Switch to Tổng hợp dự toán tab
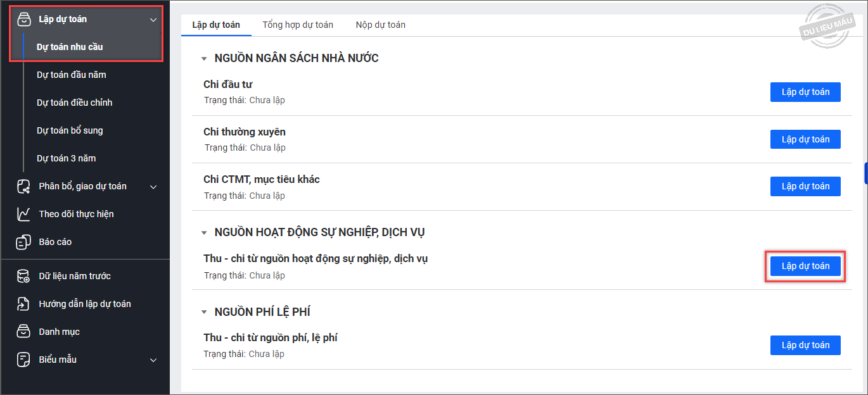The height and width of the screenshot is (395, 868). 298,25
